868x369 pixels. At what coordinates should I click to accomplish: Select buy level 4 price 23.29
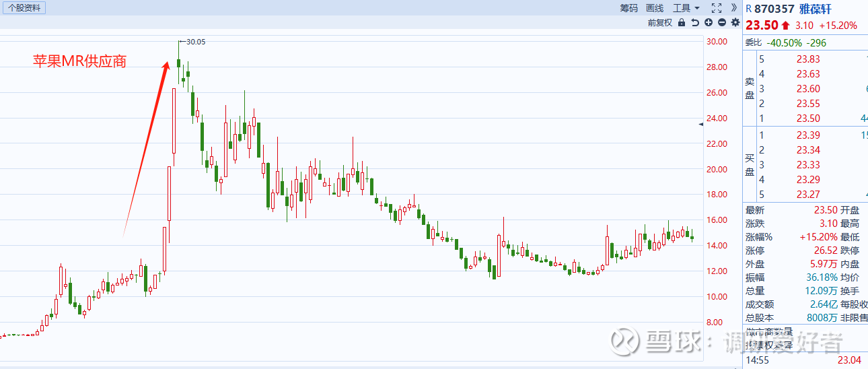pyautogui.click(x=808, y=180)
